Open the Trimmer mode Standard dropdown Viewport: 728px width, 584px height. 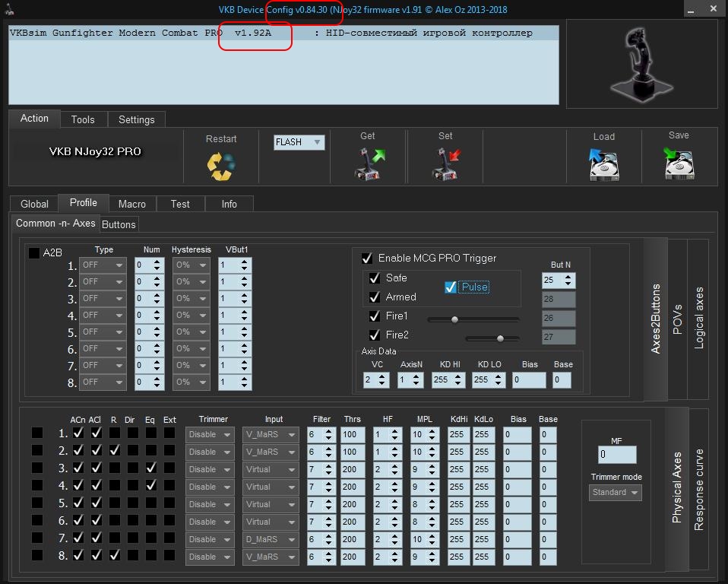(x=616, y=493)
